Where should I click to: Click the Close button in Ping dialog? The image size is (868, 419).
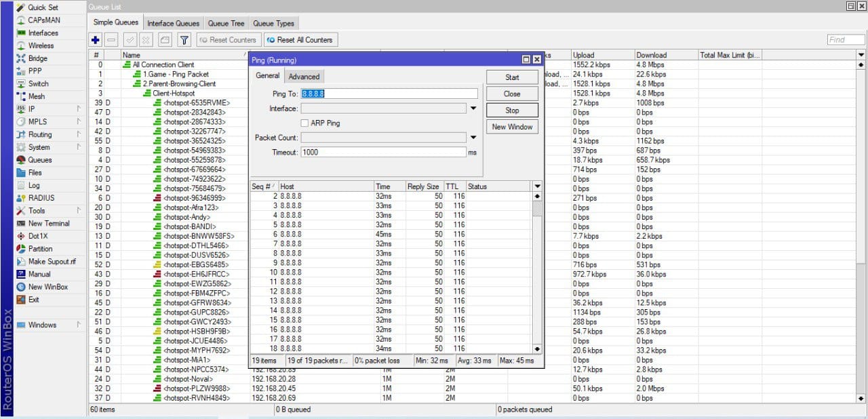coord(512,94)
